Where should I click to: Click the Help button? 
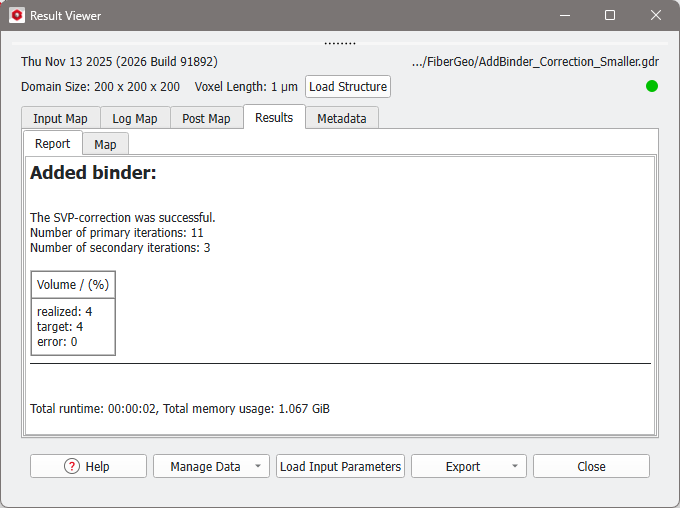pos(88,466)
